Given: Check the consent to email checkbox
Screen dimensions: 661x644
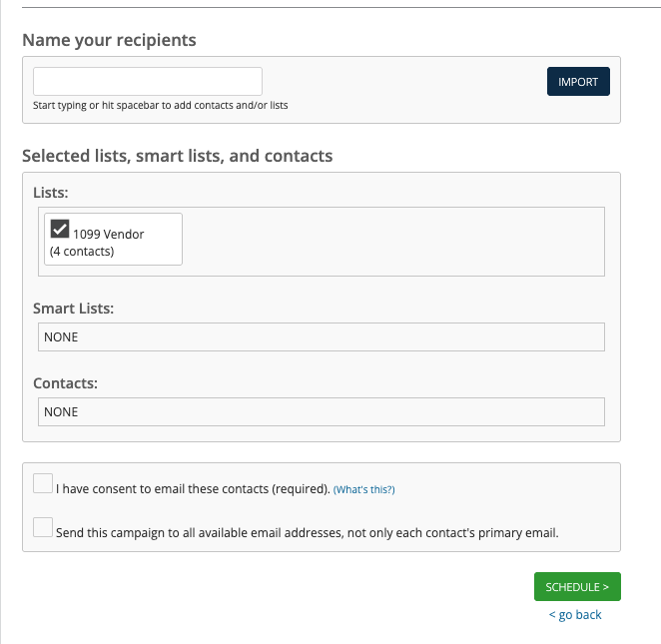Looking at the screenshot, I should (43, 483).
